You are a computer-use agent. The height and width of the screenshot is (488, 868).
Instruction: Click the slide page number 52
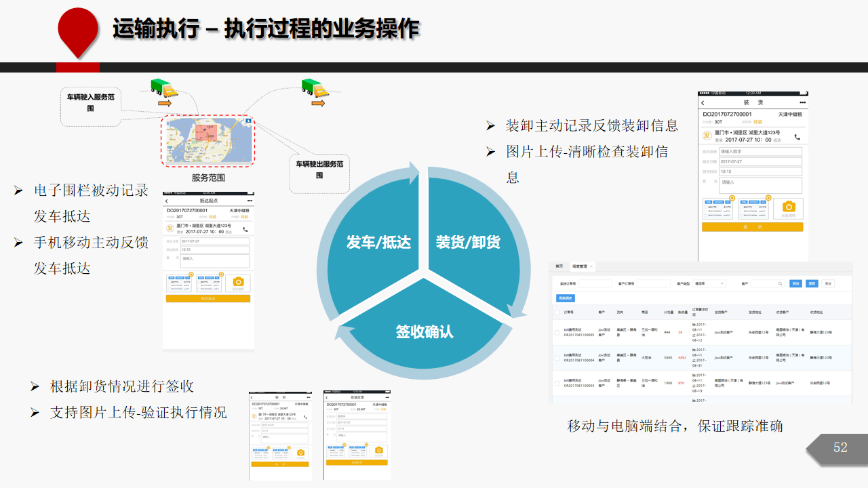click(x=840, y=447)
